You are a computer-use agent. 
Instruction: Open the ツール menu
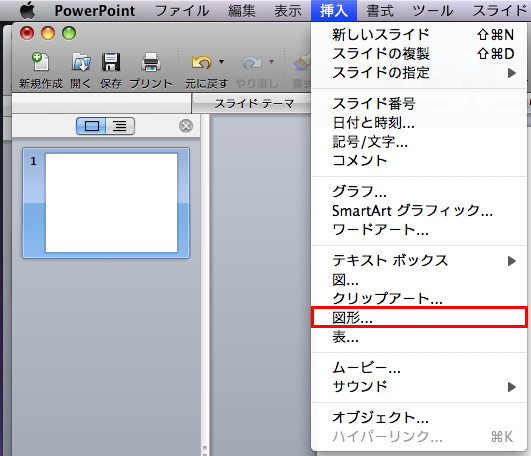(432, 10)
